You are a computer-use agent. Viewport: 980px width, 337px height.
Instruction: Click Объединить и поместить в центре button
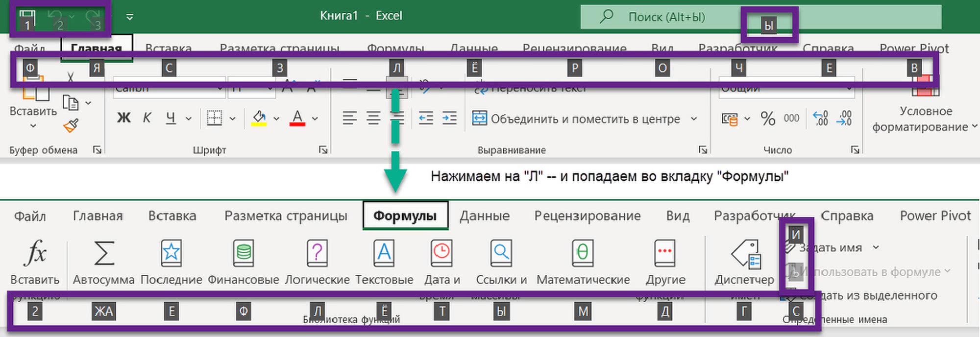click(577, 119)
